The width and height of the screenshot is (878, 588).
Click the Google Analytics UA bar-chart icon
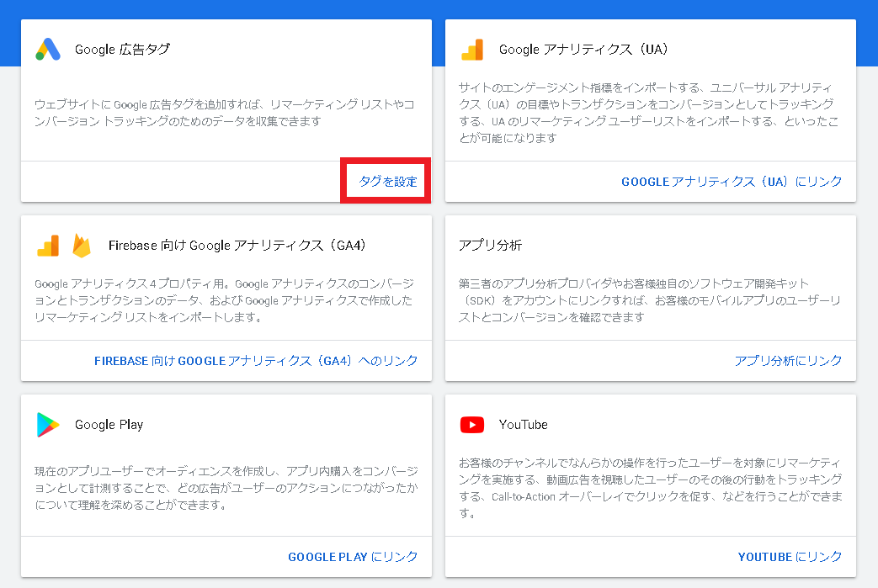coord(472,50)
